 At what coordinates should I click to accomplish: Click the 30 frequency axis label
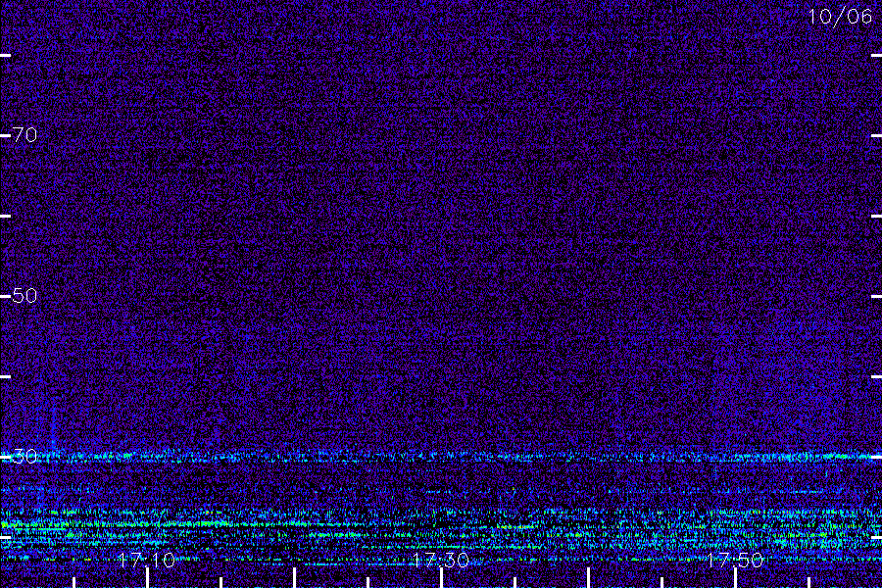pyautogui.click(x=24, y=457)
